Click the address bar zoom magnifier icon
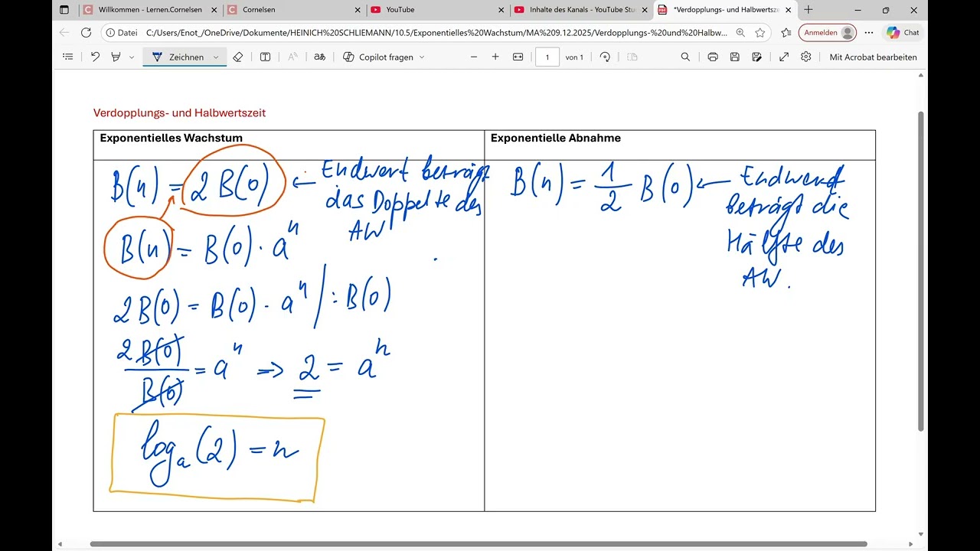The image size is (980, 551). 740,33
